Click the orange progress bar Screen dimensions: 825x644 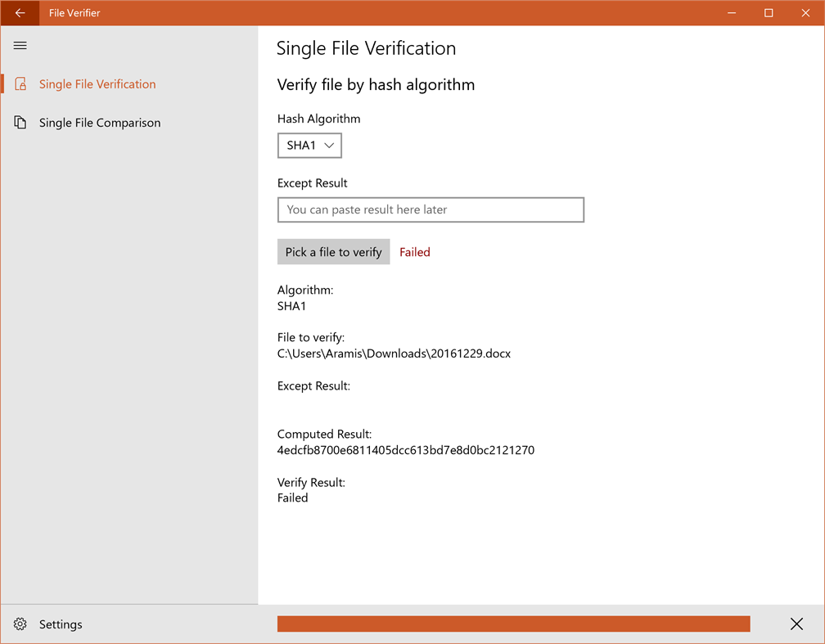click(x=514, y=624)
